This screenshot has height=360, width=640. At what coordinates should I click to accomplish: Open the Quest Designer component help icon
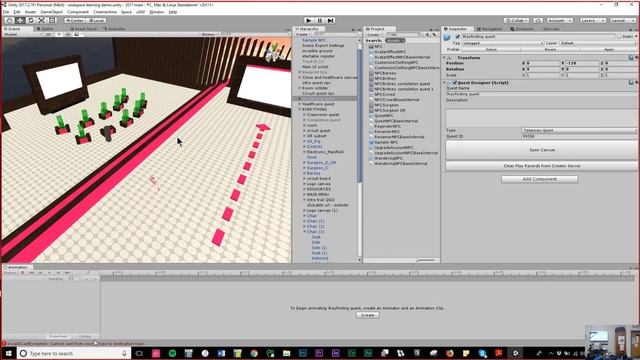tap(631, 83)
